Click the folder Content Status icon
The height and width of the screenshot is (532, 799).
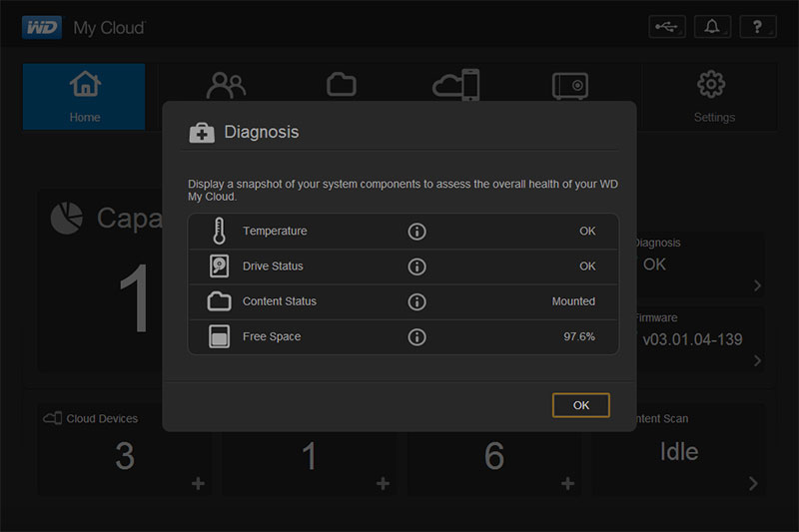pos(219,301)
